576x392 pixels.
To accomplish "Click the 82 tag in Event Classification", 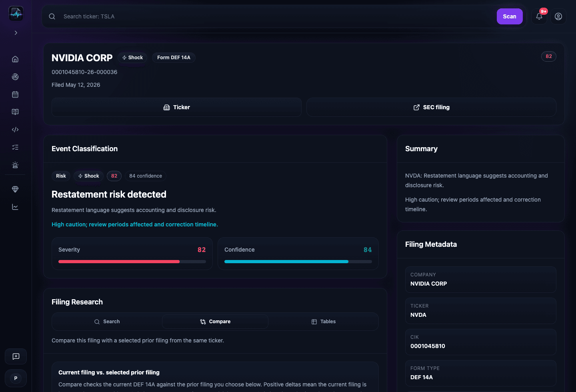I will coord(114,176).
